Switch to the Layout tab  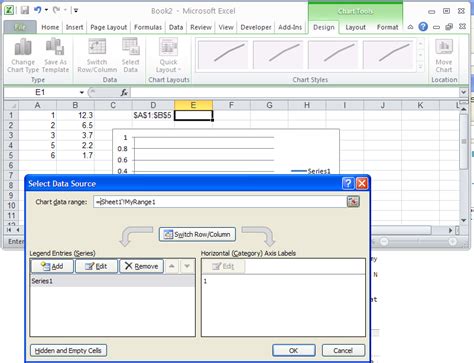point(355,27)
